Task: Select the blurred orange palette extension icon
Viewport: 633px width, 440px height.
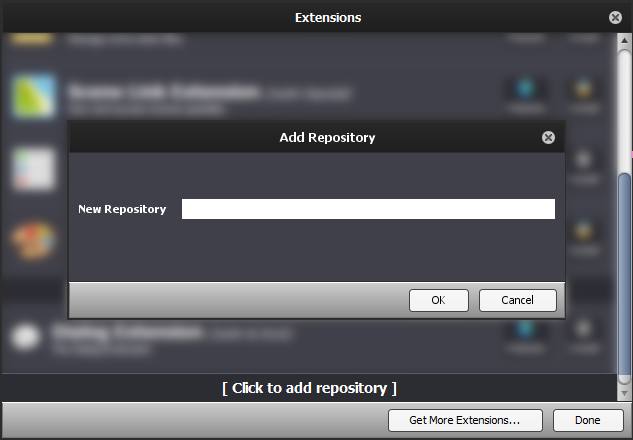Action: click(x=34, y=240)
